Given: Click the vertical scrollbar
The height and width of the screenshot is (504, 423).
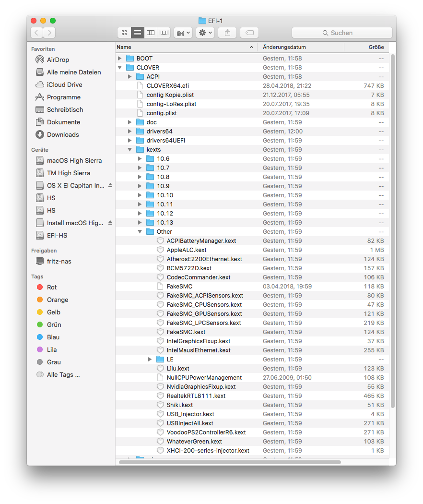Looking at the screenshot, I should coord(392,231).
